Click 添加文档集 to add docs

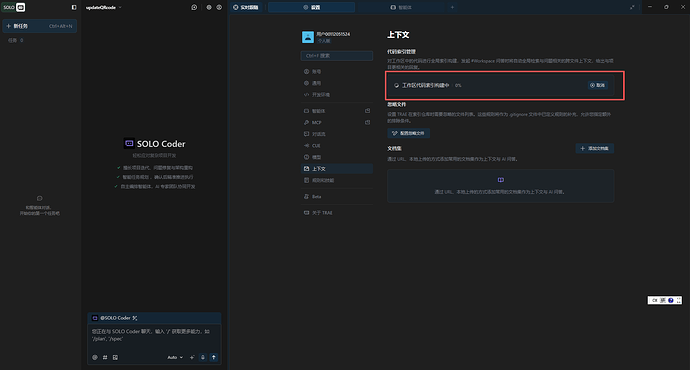(x=595, y=149)
